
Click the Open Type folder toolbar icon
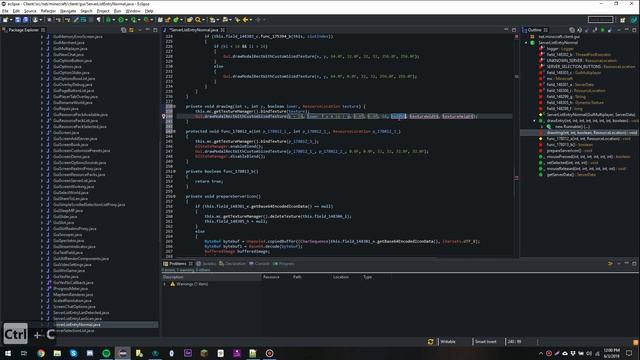[x=189, y=20]
